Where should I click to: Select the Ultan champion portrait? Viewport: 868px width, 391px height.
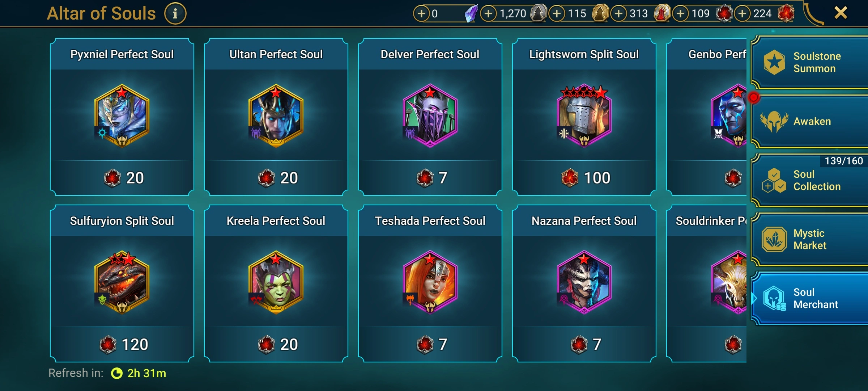coord(276,116)
